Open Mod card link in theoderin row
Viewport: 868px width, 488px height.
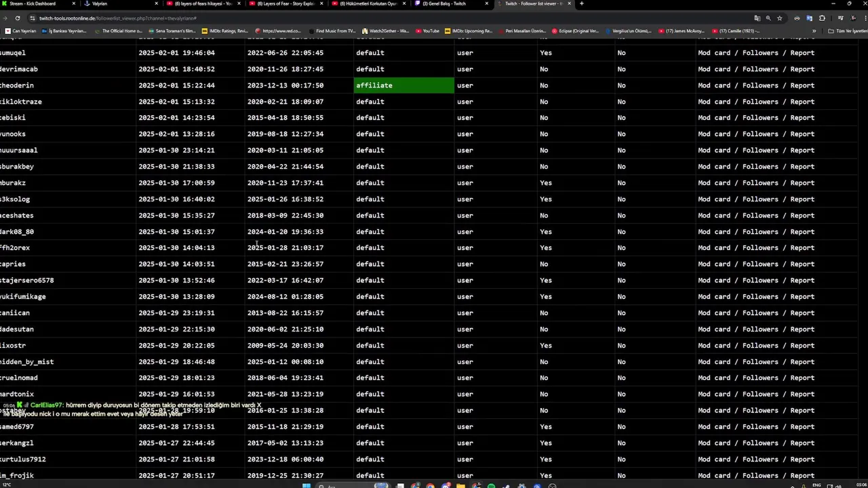(x=714, y=85)
